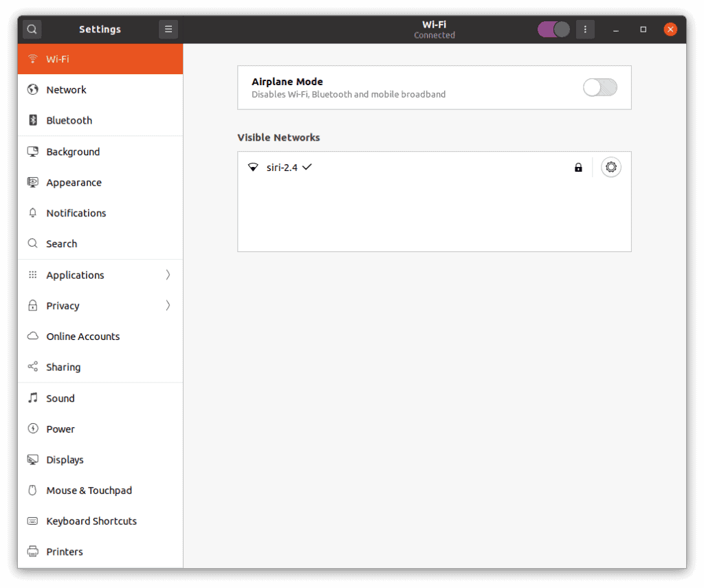Click the Displays icon in sidebar
The image size is (704, 588).
(x=32, y=460)
